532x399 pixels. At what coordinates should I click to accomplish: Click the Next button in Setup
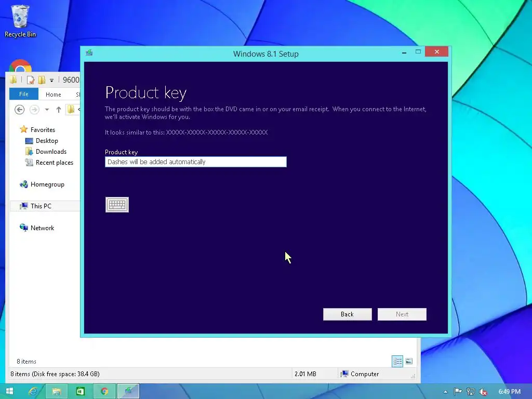pyautogui.click(x=402, y=314)
